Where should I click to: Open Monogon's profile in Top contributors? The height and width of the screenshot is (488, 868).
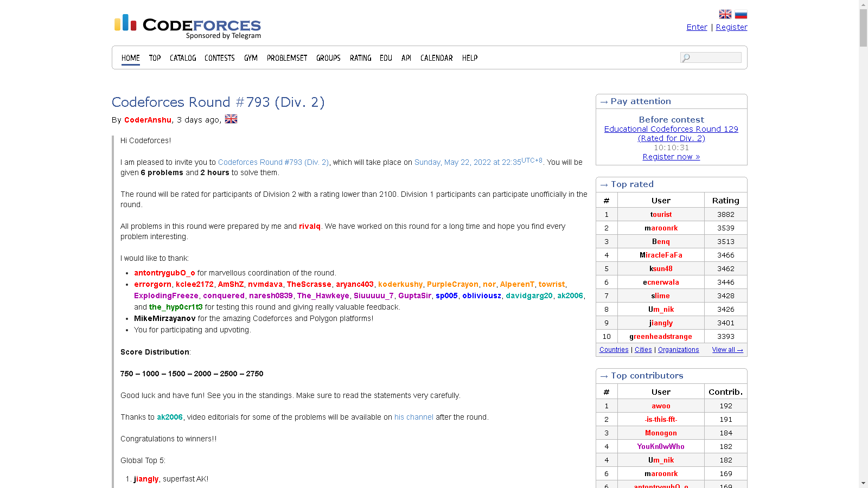point(661,433)
